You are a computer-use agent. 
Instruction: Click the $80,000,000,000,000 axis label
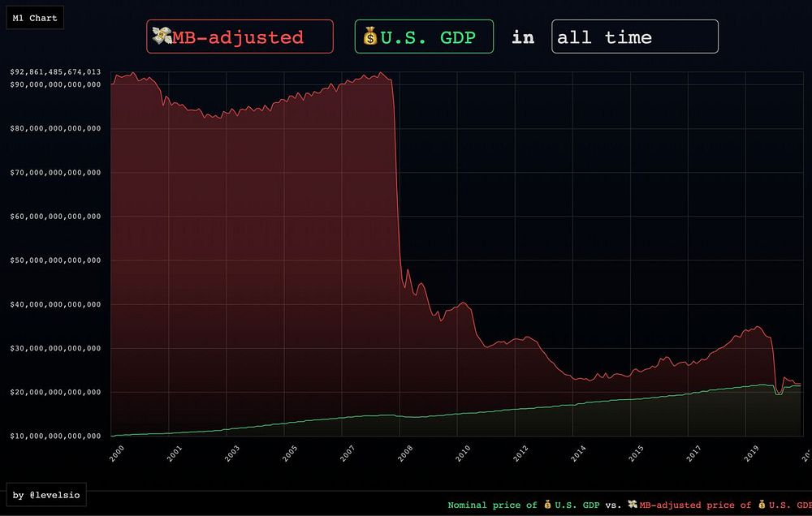[x=55, y=128]
